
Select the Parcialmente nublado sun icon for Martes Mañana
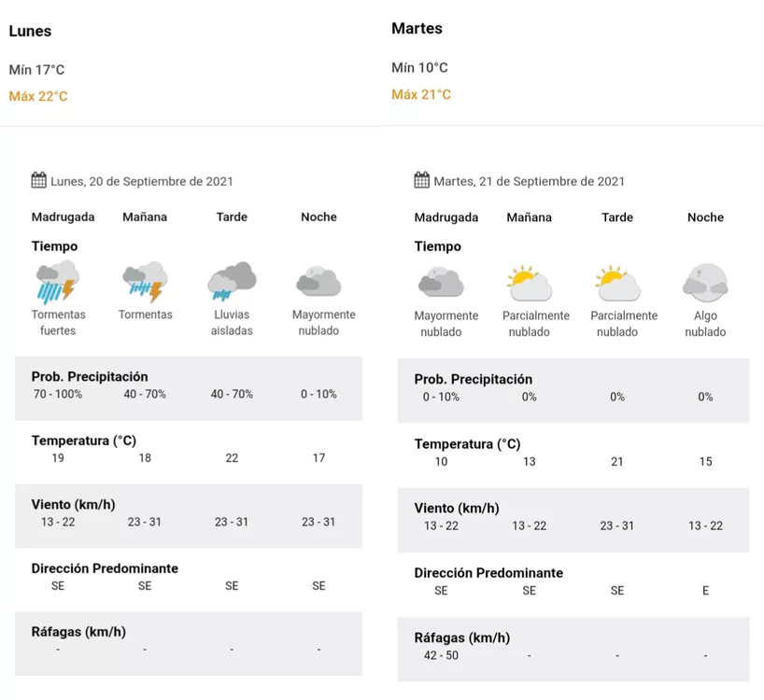[530, 279]
